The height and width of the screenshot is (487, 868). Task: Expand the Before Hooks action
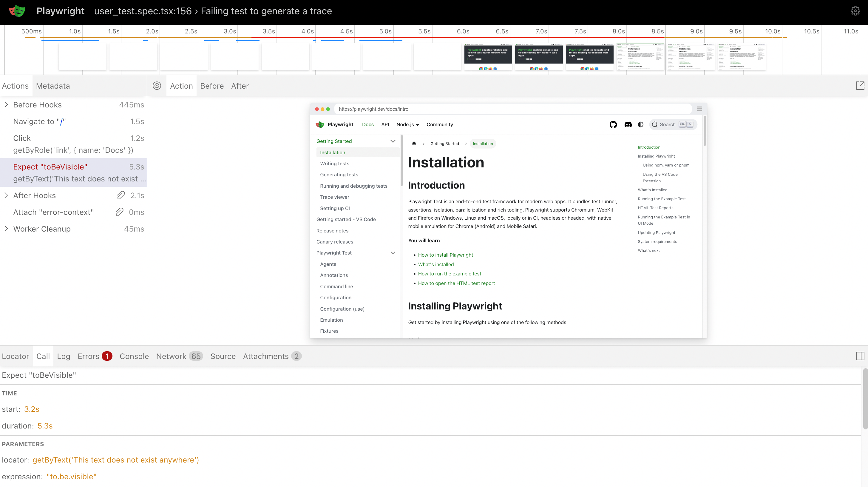(x=6, y=105)
